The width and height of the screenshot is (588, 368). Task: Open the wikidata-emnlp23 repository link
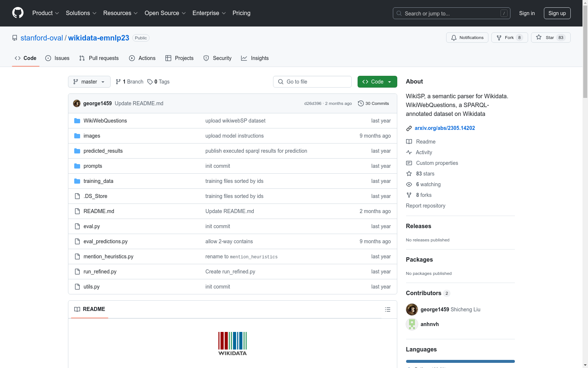click(x=99, y=38)
